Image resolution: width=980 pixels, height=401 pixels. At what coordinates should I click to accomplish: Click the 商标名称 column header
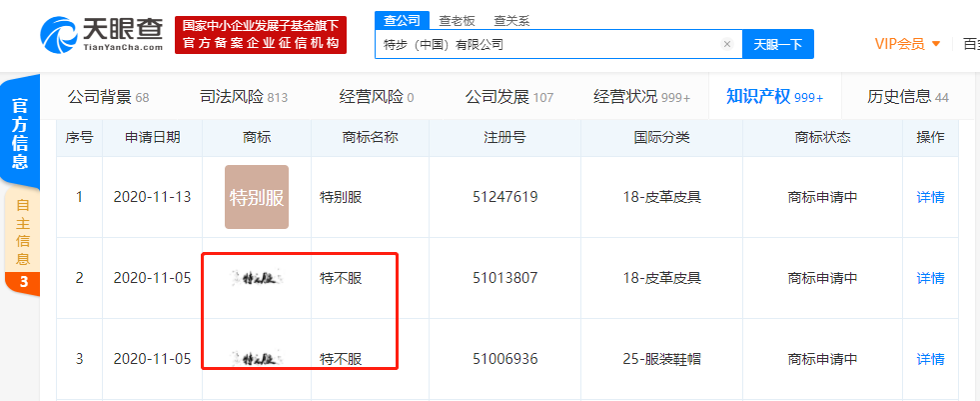[370, 138]
